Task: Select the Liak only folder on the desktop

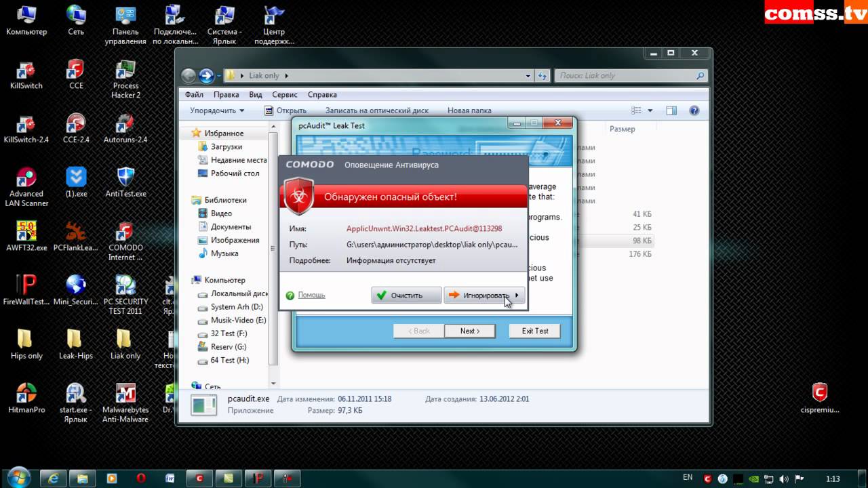Action: [x=125, y=344]
